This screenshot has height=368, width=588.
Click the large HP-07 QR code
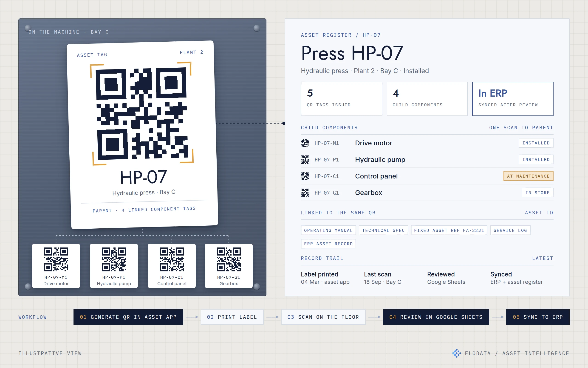click(142, 114)
